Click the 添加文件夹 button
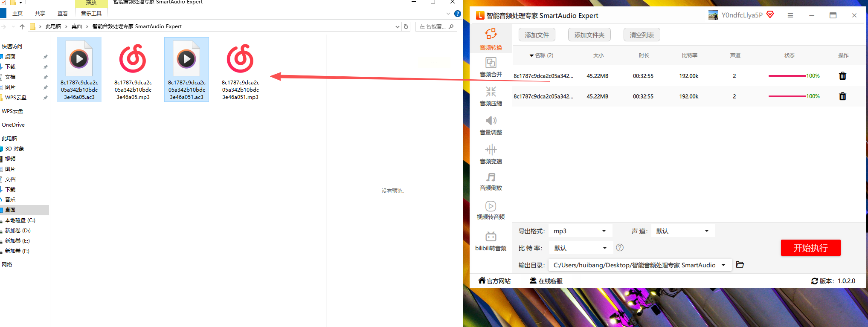The image size is (868, 327). 589,35
